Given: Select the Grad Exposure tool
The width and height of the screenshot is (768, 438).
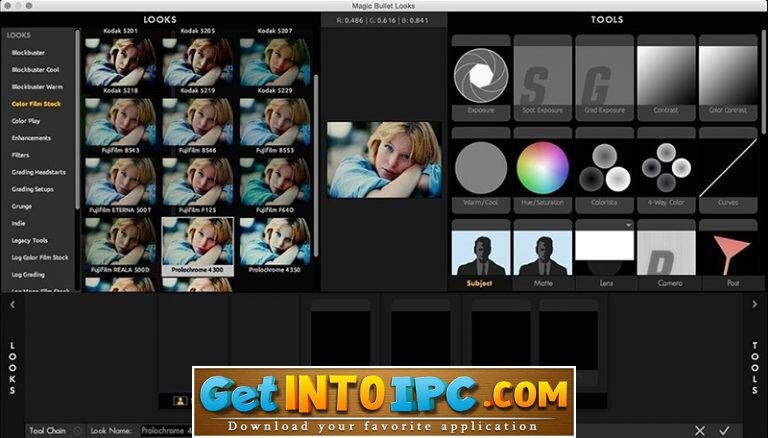Looking at the screenshot, I should 604,77.
